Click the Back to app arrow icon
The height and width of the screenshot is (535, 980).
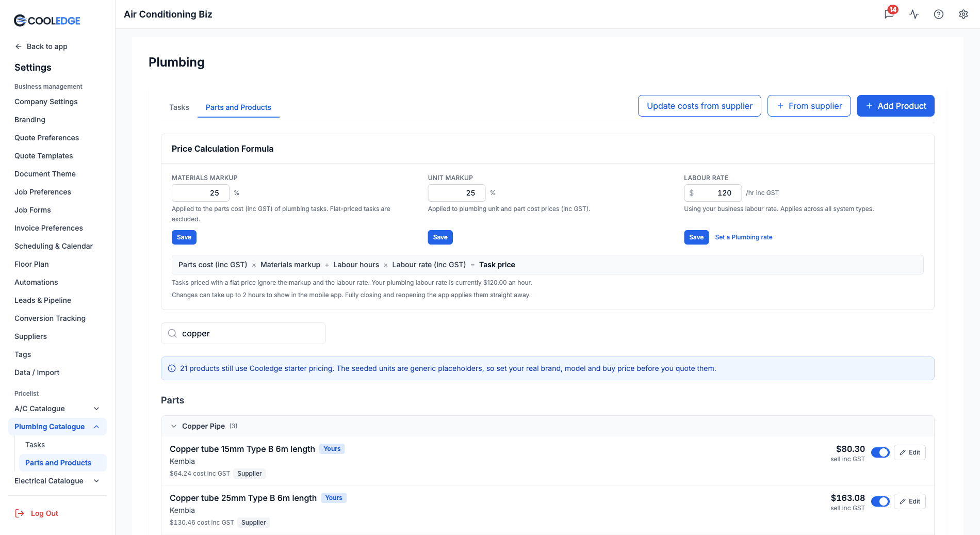pos(19,46)
